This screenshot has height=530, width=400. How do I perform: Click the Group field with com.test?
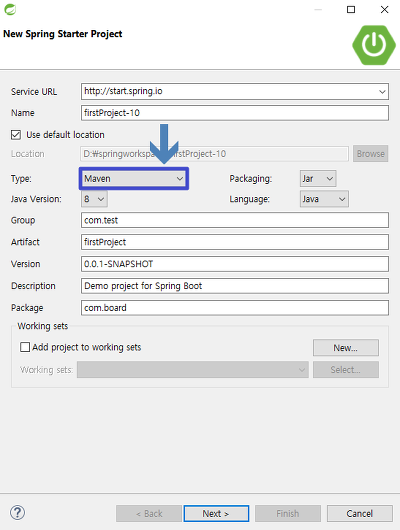point(235,220)
